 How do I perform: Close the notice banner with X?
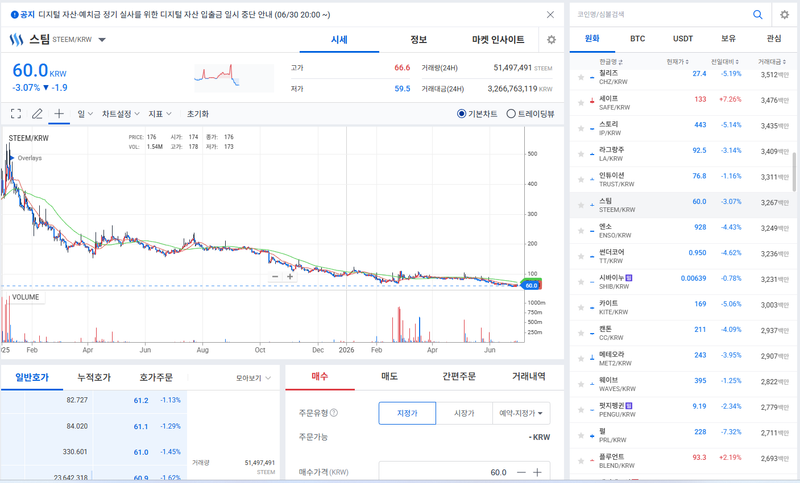[x=550, y=15]
